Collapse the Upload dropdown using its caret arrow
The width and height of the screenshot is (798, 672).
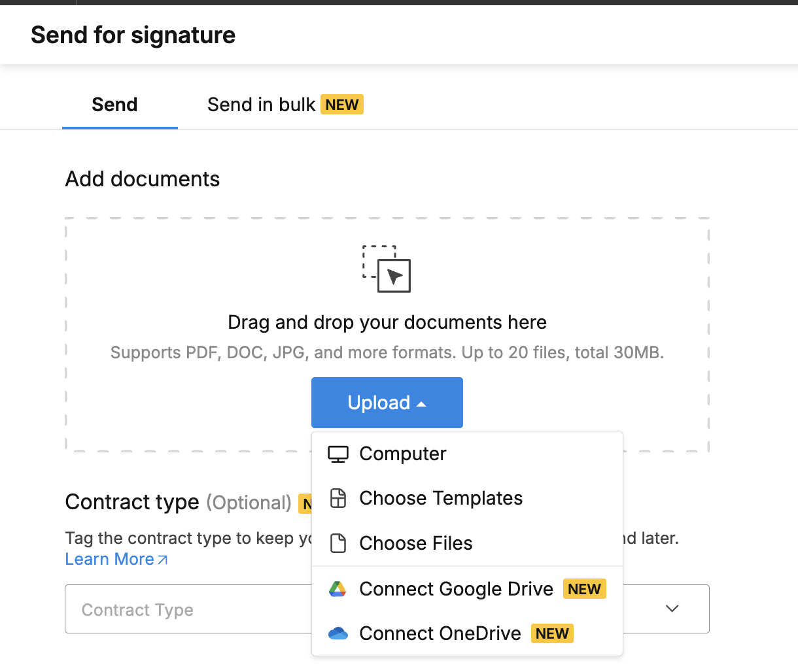[421, 404]
